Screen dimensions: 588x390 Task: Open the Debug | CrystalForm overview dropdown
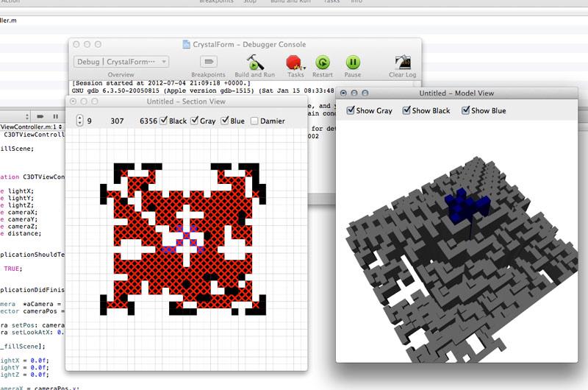121,62
